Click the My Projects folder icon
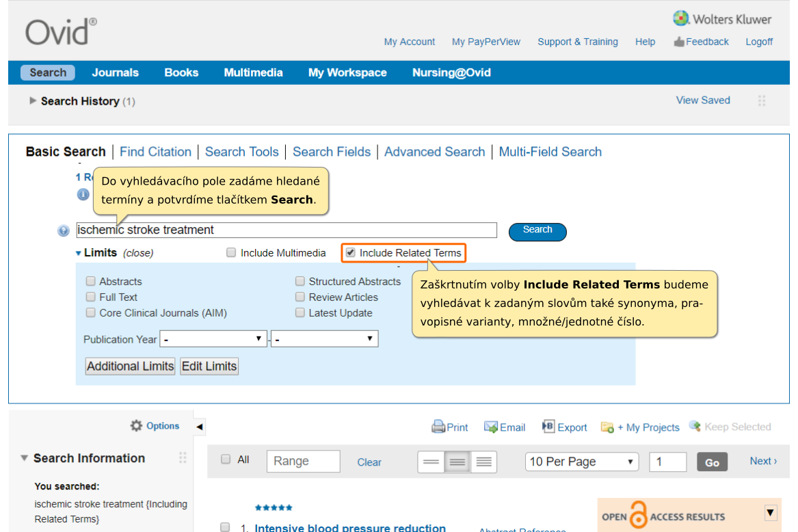The height and width of the screenshot is (532, 798). [x=607, y=427]
